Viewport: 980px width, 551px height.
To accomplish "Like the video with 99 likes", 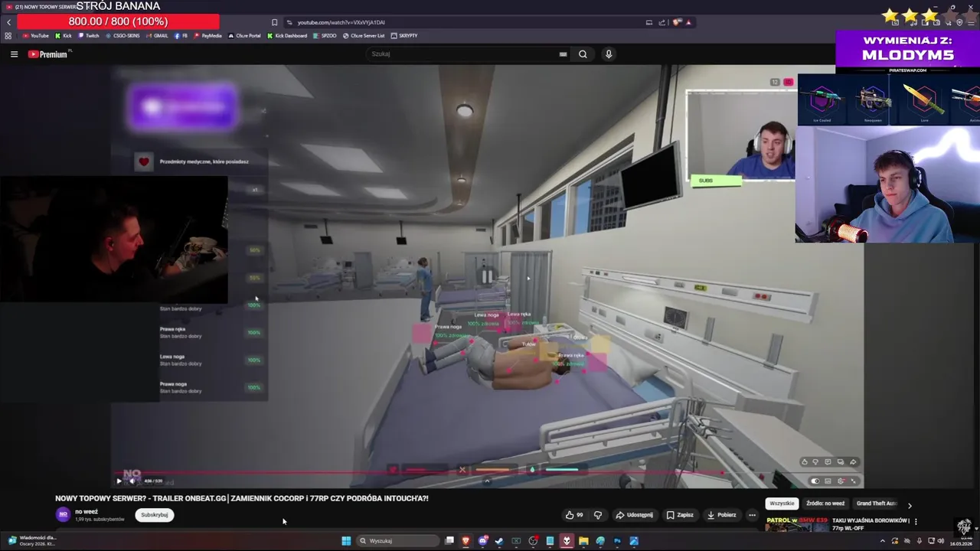I will pyautogui.click(x=574, y=515).
